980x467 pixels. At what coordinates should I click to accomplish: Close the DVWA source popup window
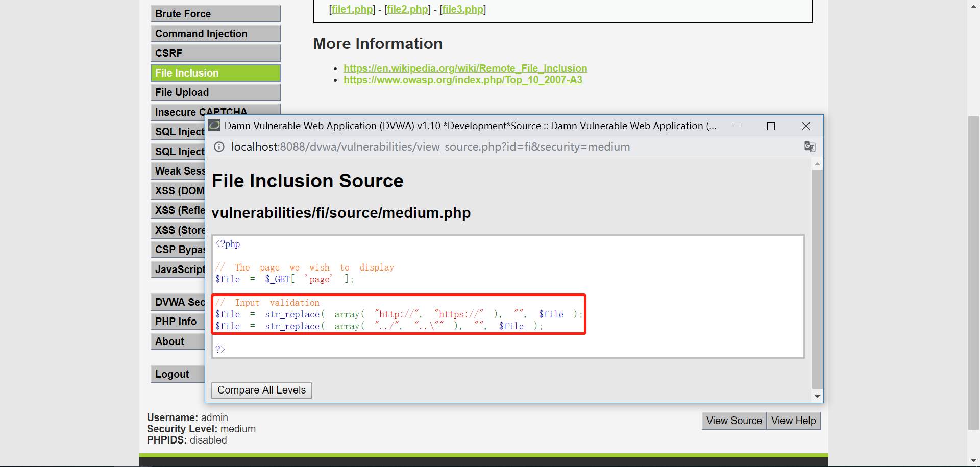click(x=806, y=126)
